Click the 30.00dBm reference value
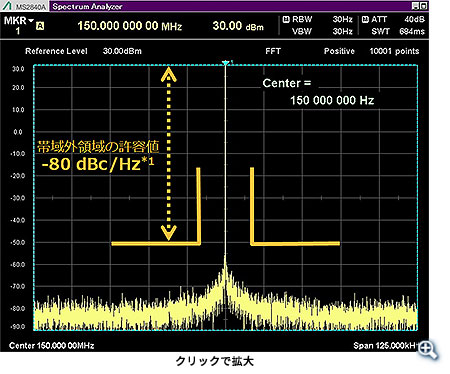This screenshot has width=450, height=374. pos(122,51)
